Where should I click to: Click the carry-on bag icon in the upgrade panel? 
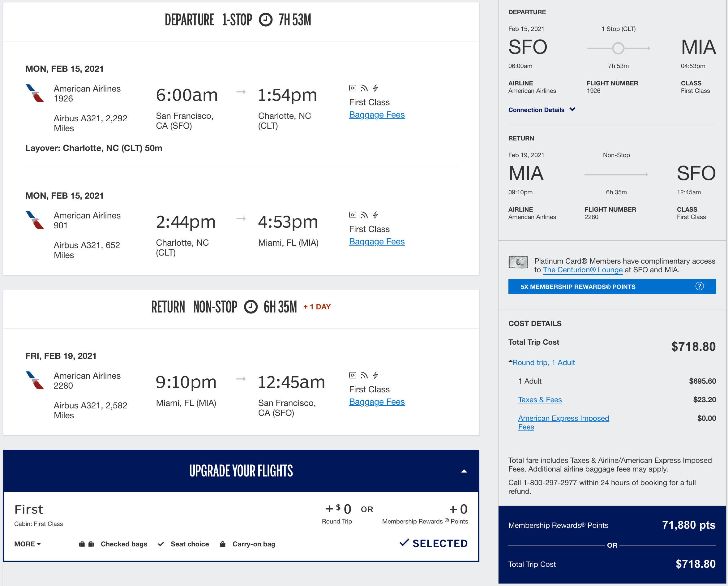[223, 544]
